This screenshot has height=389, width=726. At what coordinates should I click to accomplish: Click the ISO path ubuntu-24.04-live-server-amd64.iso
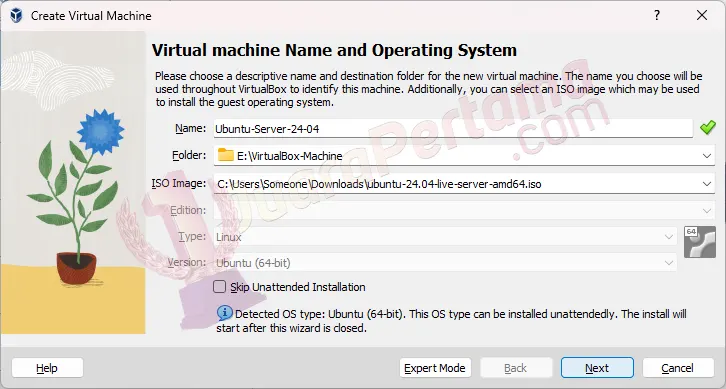(379, 184)
